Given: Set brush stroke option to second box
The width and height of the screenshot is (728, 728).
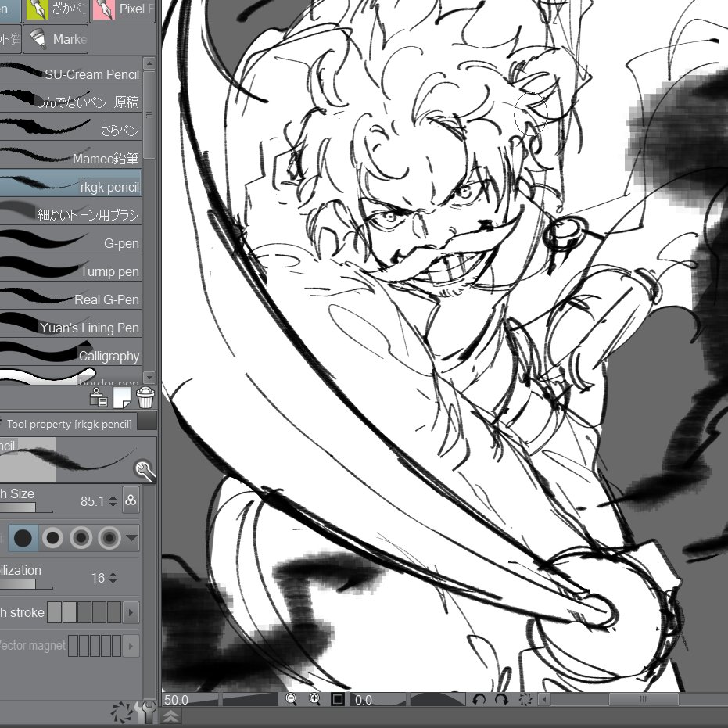Looking at the screenshot, I should coord(69,612).
